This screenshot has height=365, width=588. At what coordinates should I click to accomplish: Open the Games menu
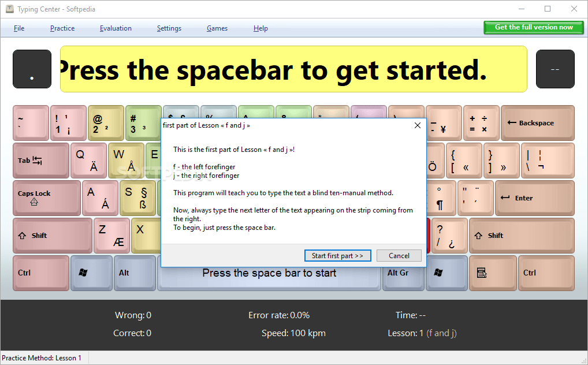click(217, 28)
